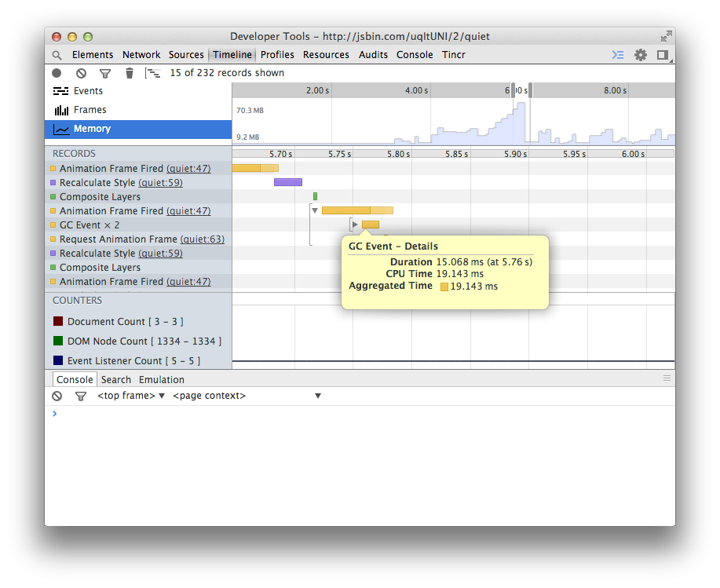Screen dimensions: 720x588
Task: Select the GC Event × 2 record
Action: click(x=138, y=225)
